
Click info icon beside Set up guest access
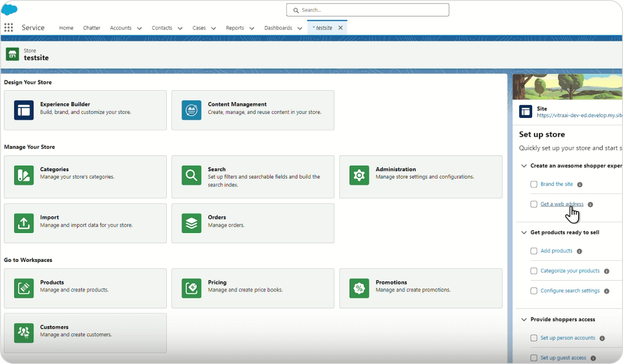[x=593, y=358]
